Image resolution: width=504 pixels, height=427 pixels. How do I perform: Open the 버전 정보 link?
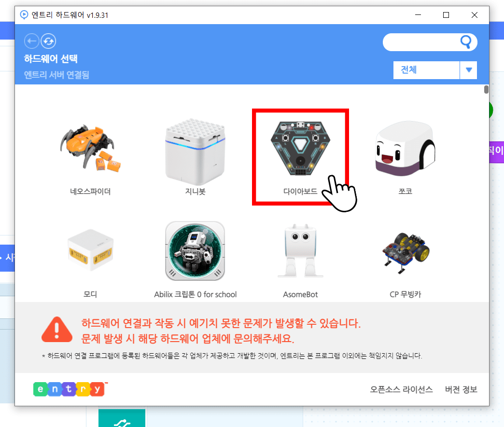(x=461, y=389)
